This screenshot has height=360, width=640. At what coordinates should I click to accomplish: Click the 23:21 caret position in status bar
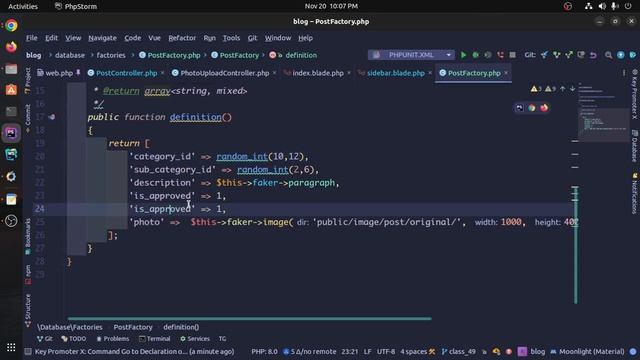pos(349,351)
